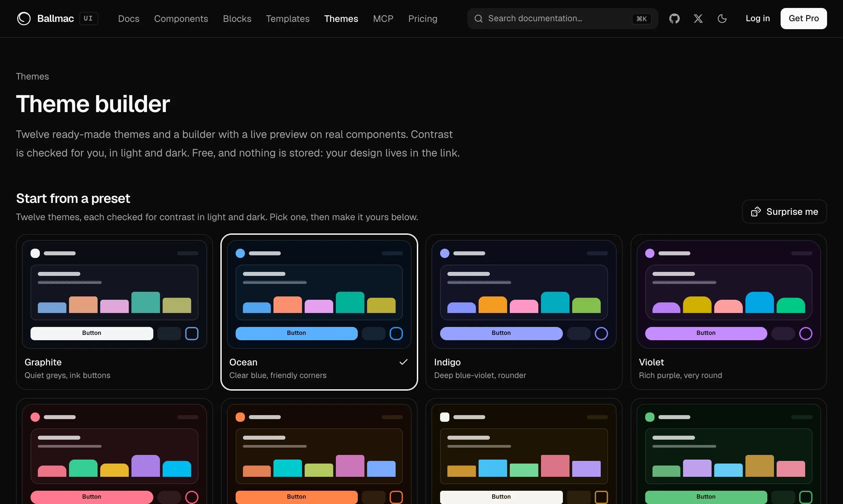Click the blue outlined circle in Ocean preview
843x504 pixels.
396,334
